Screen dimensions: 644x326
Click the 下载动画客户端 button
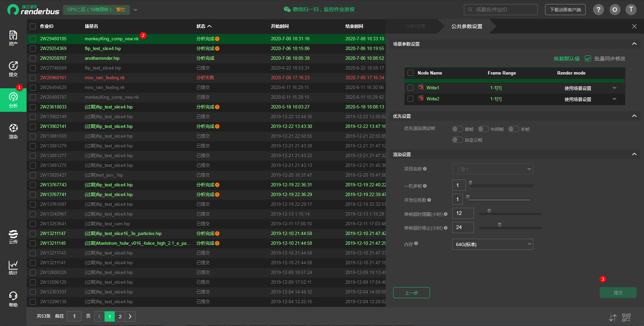(565, 9)
